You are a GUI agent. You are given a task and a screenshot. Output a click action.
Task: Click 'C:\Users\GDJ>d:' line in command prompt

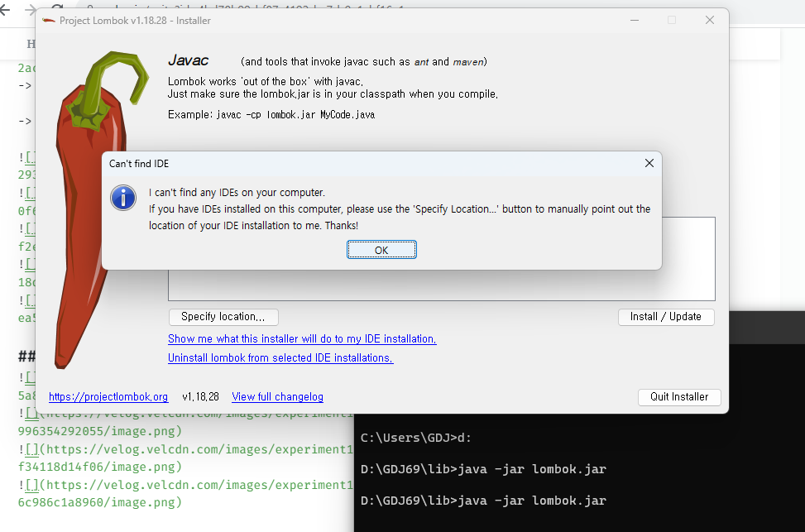pyautogui.click(x=416, y=438)
